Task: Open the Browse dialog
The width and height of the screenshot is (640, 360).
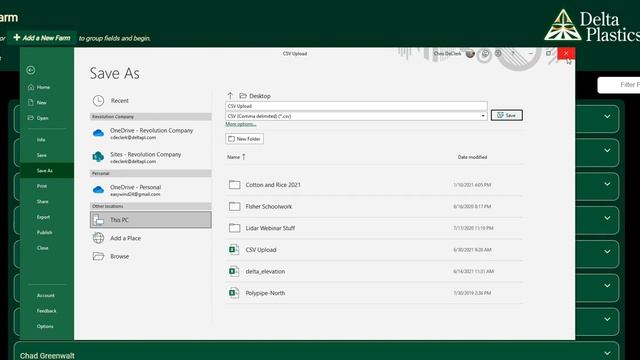Action: pyautogui.click(x=151, y=256)
